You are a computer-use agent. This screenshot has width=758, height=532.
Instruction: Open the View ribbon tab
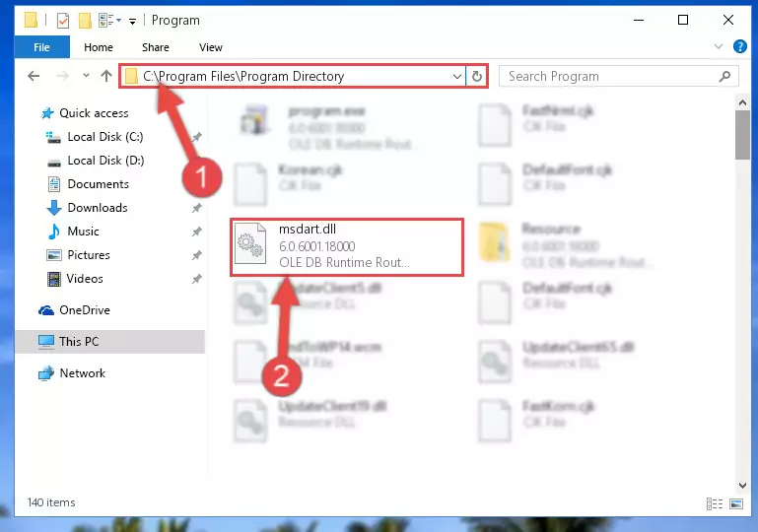click(210, 47)
